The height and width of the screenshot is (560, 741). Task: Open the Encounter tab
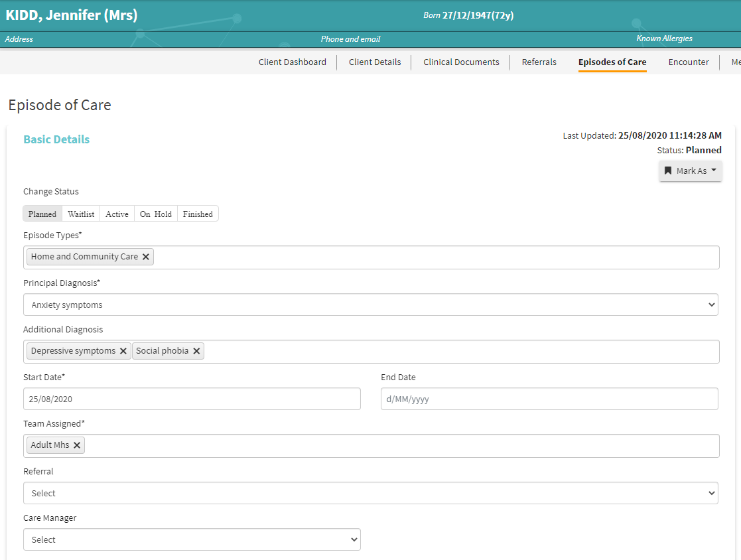coord(688,62)
